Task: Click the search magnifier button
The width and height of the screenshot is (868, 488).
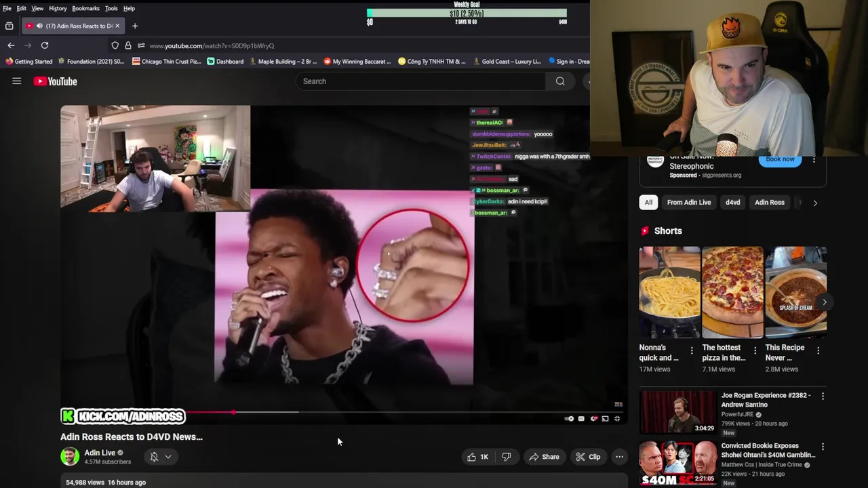Action: pyautogui.click(x=560, y=81)
